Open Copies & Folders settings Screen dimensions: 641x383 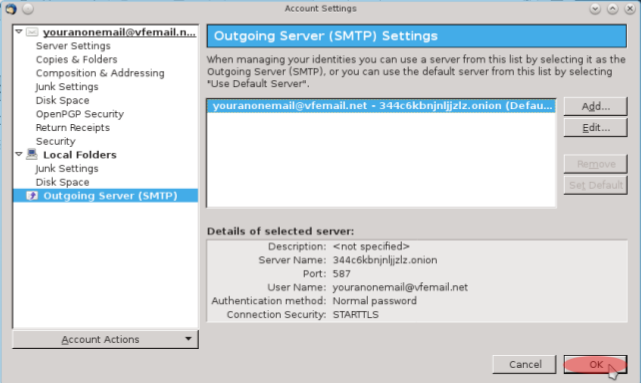tap(76, 59)
